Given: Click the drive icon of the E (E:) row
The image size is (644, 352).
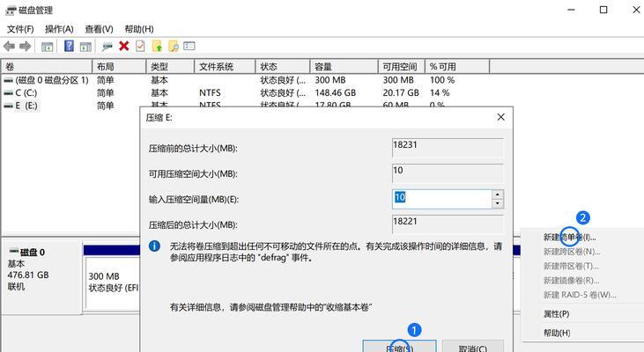Looking at the screenshot, I should pyautogui.click(x=8, y=106).
